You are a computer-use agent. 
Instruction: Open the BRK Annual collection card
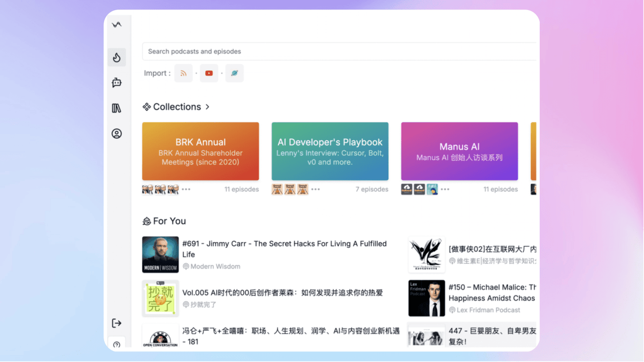coord(200,151)
